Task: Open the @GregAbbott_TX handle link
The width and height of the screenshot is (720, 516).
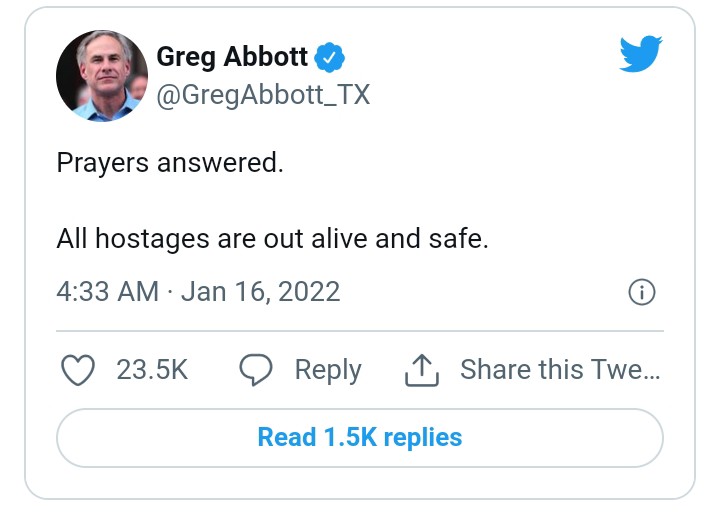Action: point(263,95)
